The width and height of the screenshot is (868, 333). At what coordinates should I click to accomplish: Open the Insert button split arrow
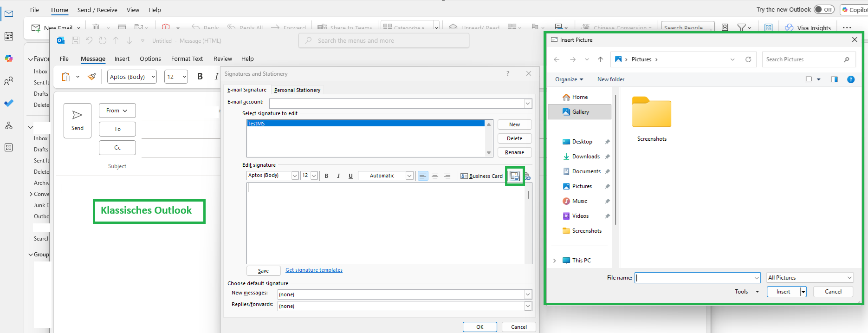(x=803, y=292)
